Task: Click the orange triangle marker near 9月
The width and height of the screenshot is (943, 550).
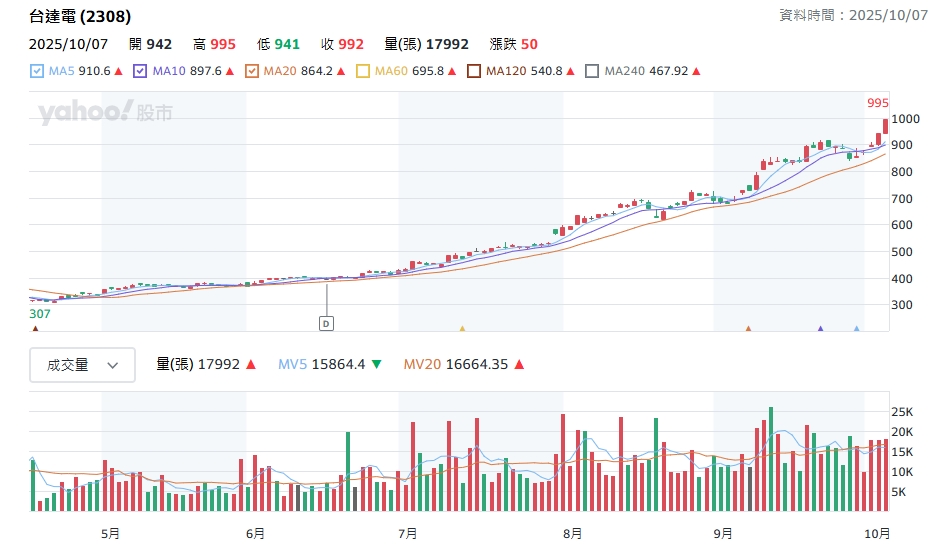Action: [748, 328]
